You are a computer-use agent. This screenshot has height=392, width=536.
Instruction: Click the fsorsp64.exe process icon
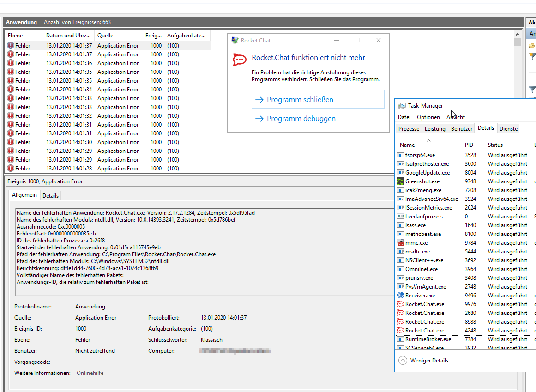coord(401,155)
